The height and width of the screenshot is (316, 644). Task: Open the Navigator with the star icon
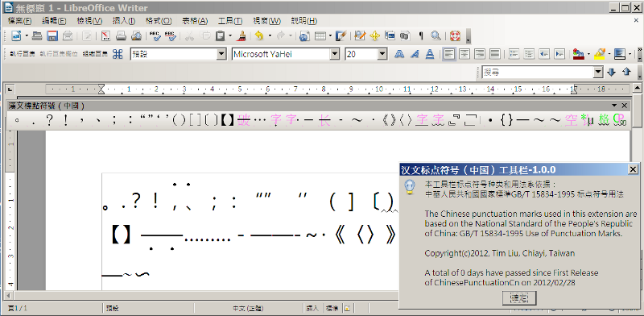[x=374, y=36]
